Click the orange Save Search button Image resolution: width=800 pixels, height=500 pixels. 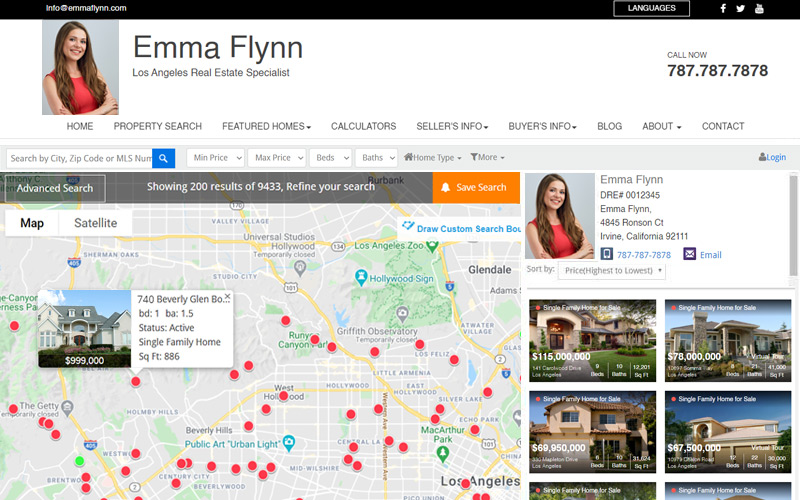coord(475,187)
